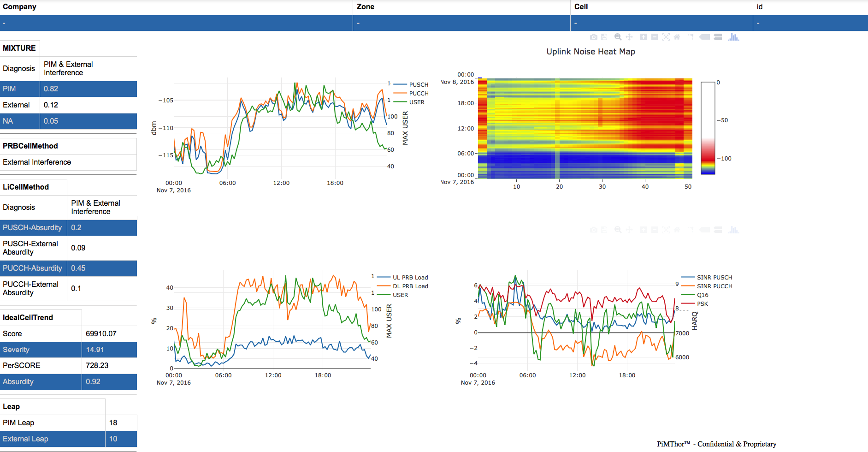This screenshot has width=868, height=452.
Task: Select the LiCellMethod heading
Action: pos(26,187)
